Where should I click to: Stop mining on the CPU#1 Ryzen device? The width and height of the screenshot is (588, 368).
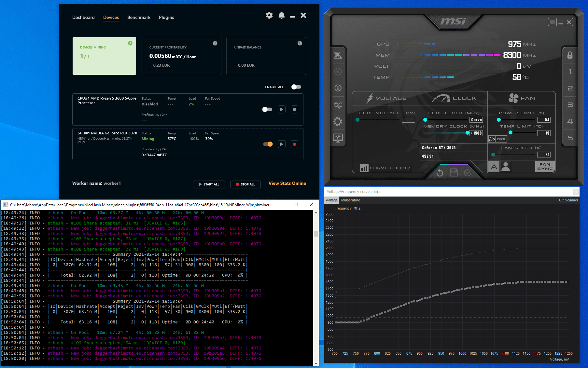294,110
